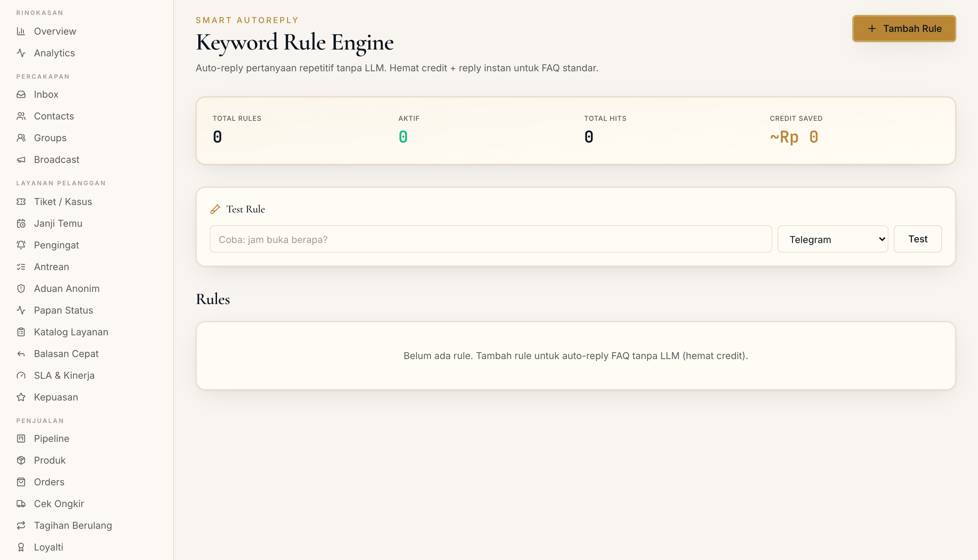Click the Papan Status sidebar label

point(64,311)
